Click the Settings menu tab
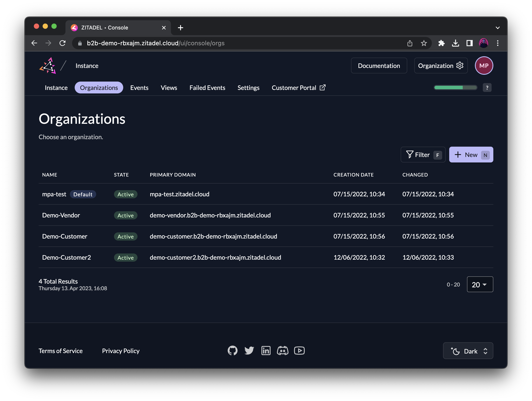532x401 pixels. click(248, 88)
